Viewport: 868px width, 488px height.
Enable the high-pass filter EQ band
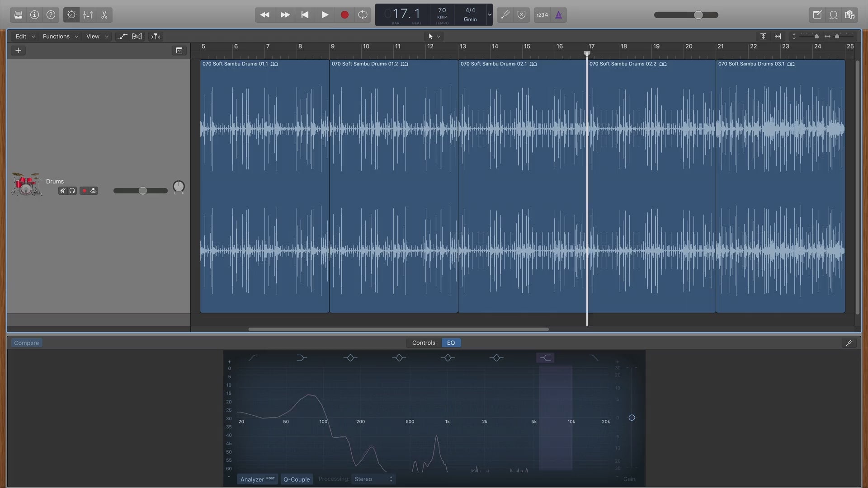point(253,358)
